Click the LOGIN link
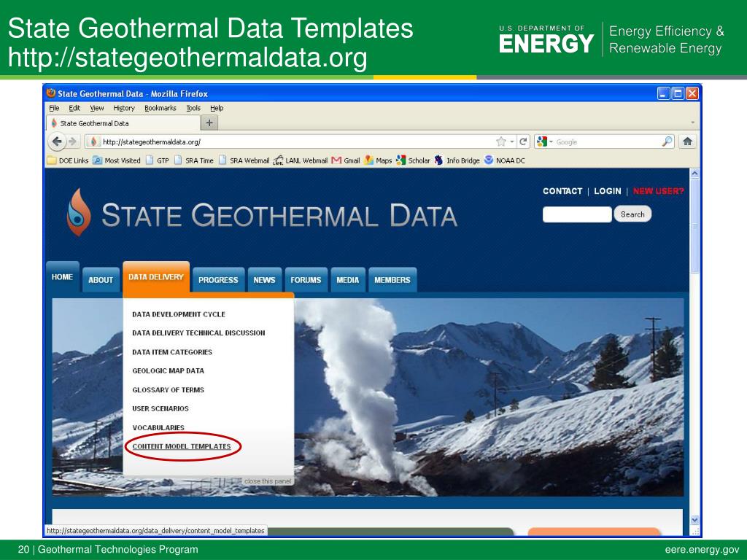This screenshot has width=747, height=560. (x=608, y=191)
